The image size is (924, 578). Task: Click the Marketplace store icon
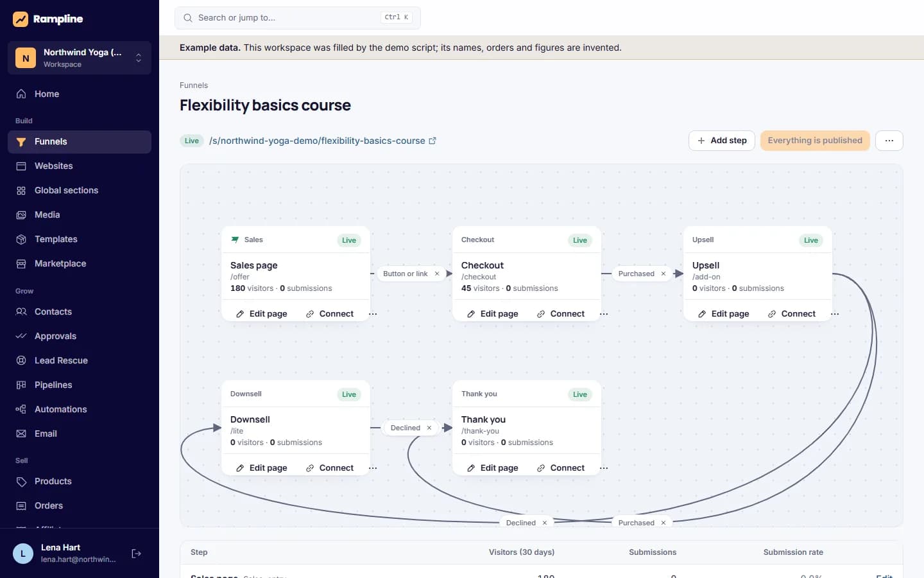(21, 263)
